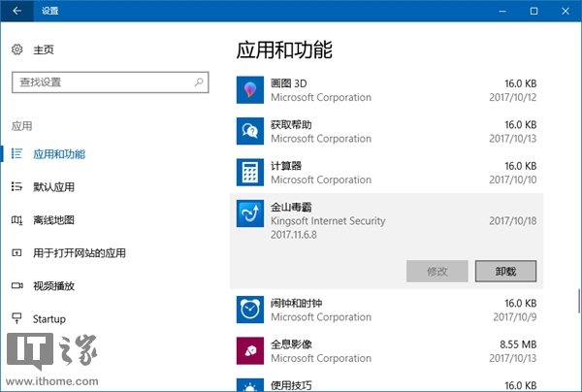Image resolution: width=582 pixels, height=392 pixels.
Task: Select the 计算器 app name
Action: click(286, 166)
